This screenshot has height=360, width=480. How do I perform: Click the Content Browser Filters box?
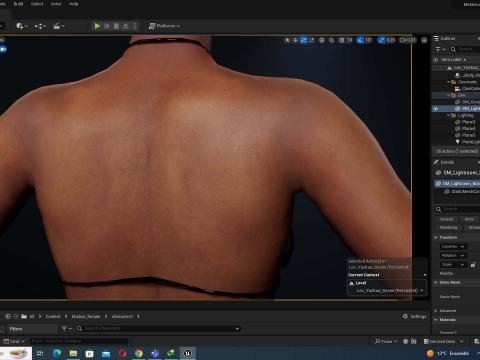point(32,329)
